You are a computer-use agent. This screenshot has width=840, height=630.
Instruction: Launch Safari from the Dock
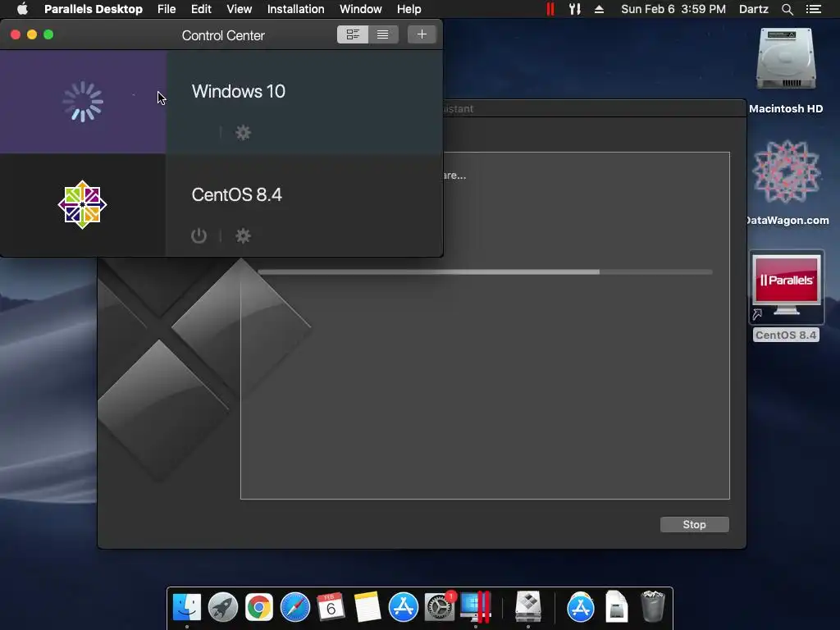coord(295,607)
